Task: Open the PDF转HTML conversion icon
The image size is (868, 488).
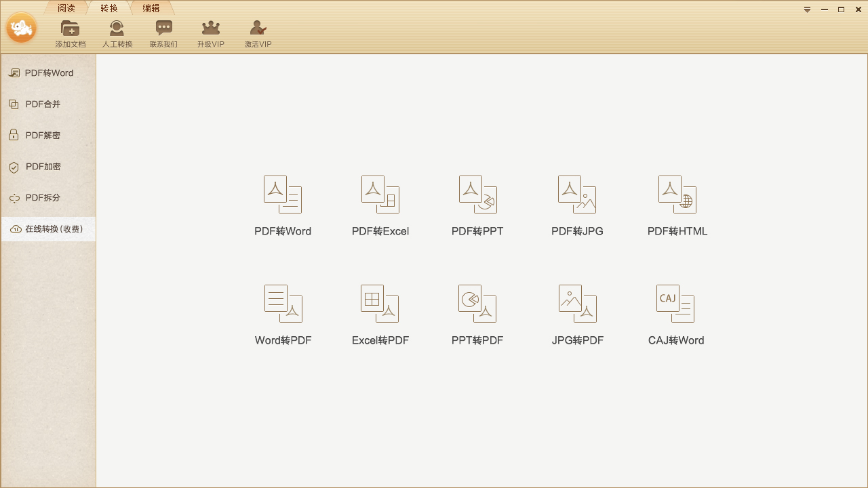Action: tap(677, 195)
